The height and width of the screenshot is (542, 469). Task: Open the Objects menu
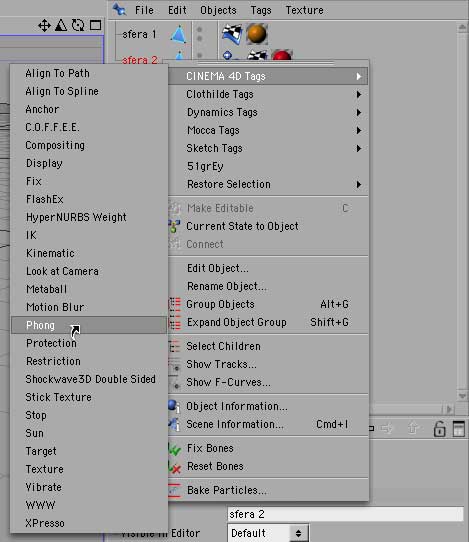[218, 10]
